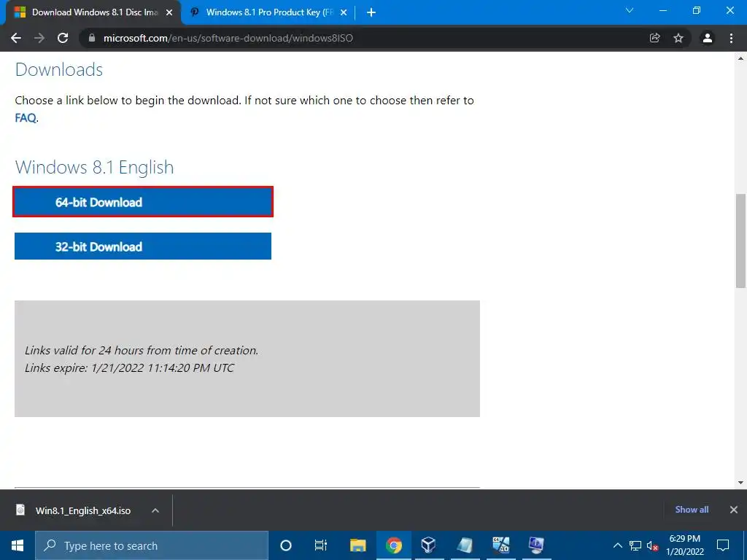Click the taskbar search box
This screenshot has width=747, height=560.
tap(152, 545)
